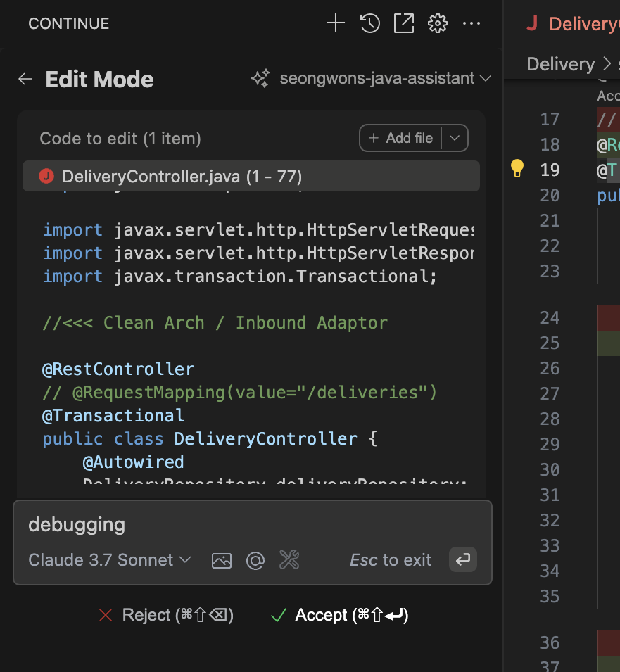Click the lightbulb code action icon
Viewport: 620px width, 672px height.
point(517,168)
